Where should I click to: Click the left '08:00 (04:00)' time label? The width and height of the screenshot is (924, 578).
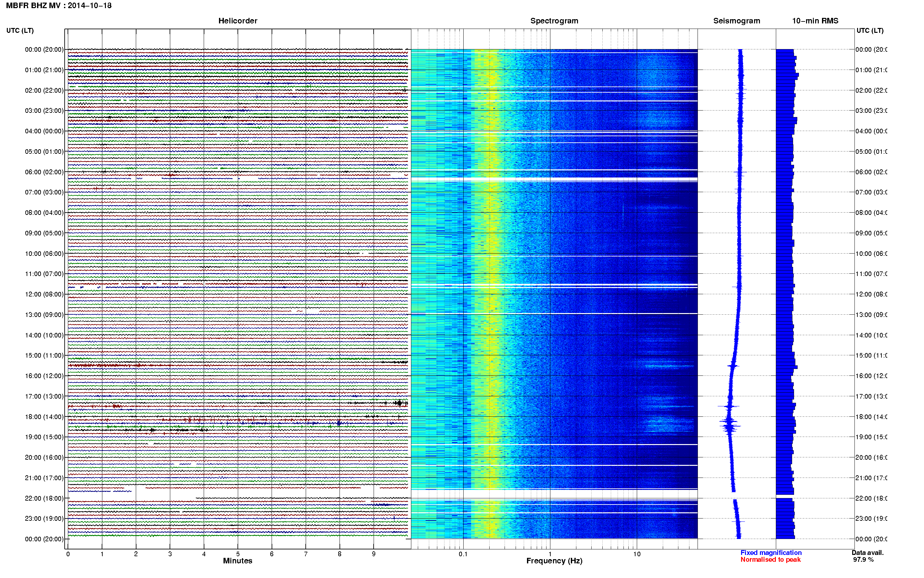pyautogui.click(x=44, y=213)
